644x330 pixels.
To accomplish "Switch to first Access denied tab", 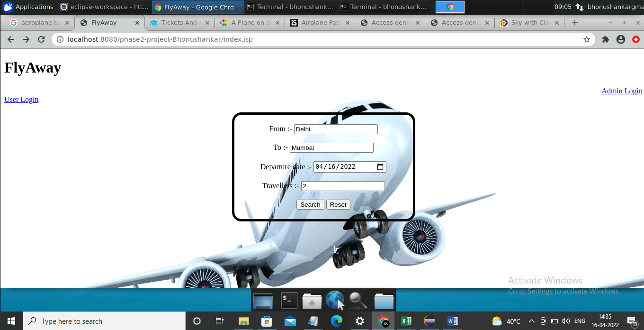I will (389, 22).
